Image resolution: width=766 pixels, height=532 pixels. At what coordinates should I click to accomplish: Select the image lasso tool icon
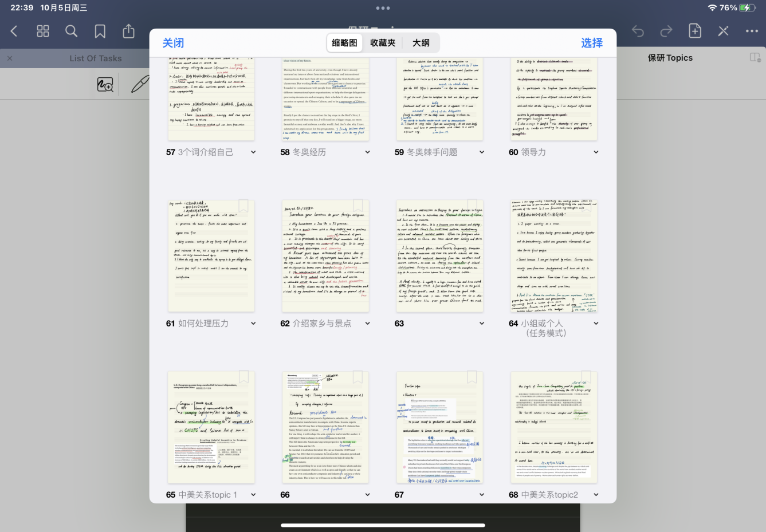(105, 85)
